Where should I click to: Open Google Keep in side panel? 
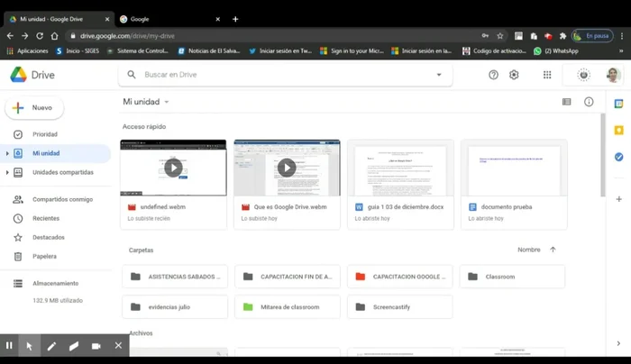[618, 130]
